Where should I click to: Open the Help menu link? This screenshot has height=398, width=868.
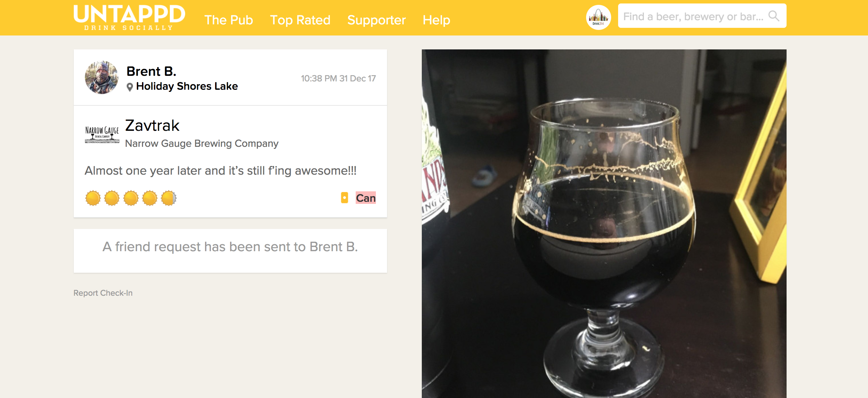(436, 20)
